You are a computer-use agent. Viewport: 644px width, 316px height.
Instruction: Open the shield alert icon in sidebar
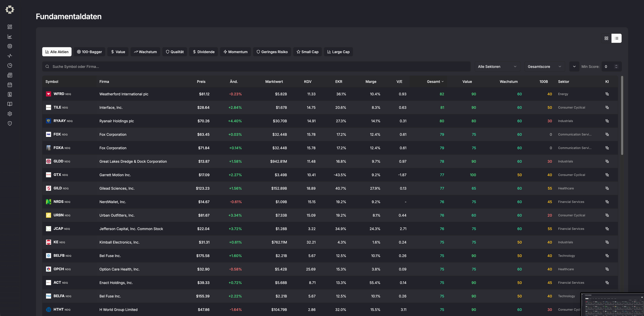tap(10, 123)
